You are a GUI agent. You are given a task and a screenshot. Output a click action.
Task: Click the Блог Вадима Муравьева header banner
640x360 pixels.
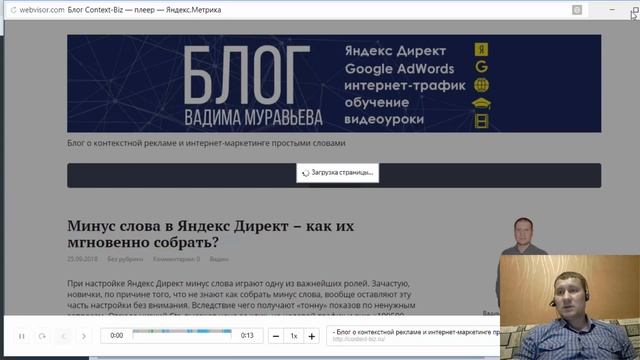point(334,83)
